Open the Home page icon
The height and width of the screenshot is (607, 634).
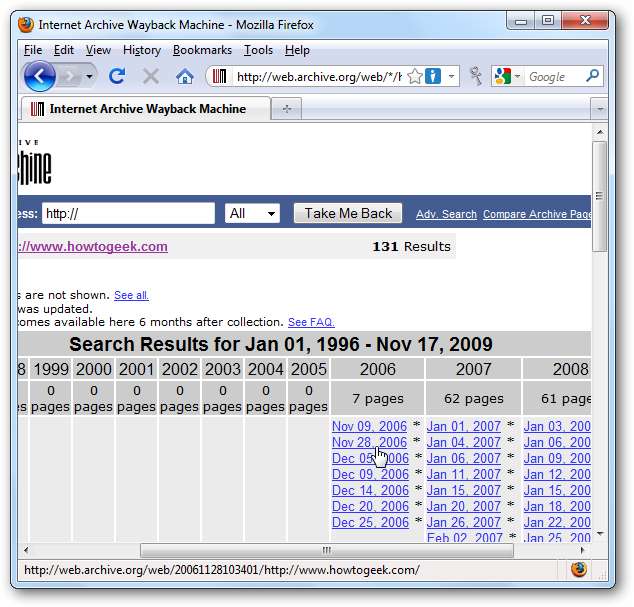pos(184,76)
